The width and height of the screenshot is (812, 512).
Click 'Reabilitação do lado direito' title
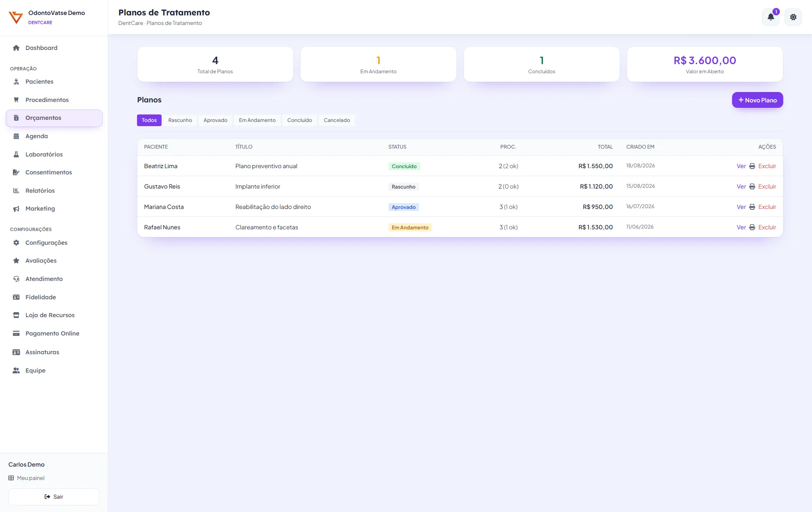point(273,207)
